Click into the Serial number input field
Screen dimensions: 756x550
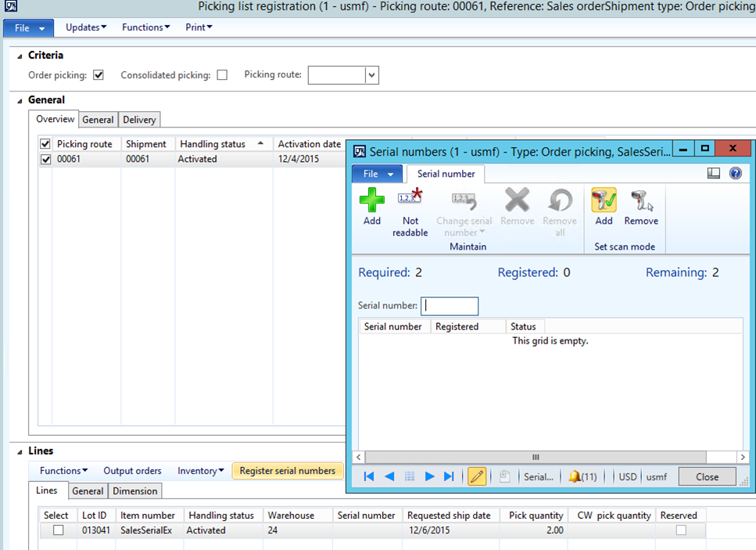click(450, 306)
